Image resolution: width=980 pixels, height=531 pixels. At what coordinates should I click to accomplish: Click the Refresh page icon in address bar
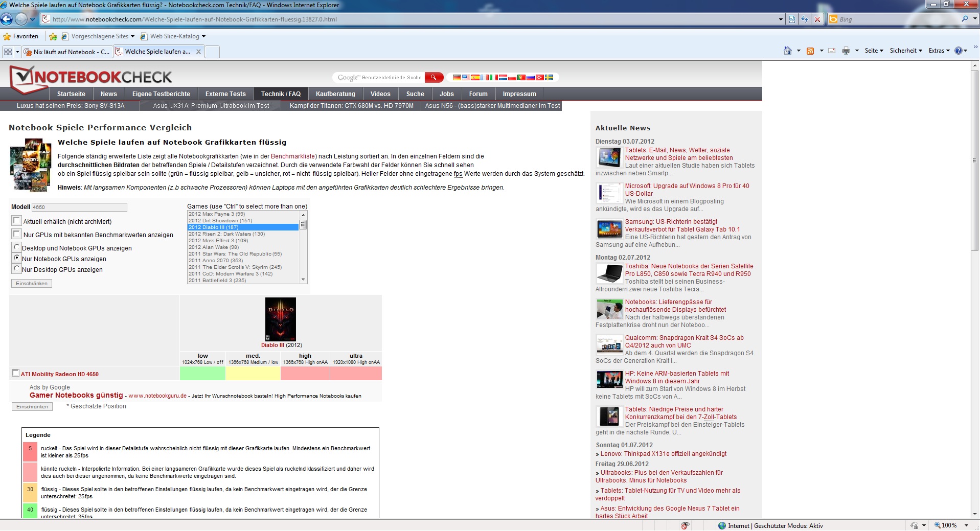point(805,19)
